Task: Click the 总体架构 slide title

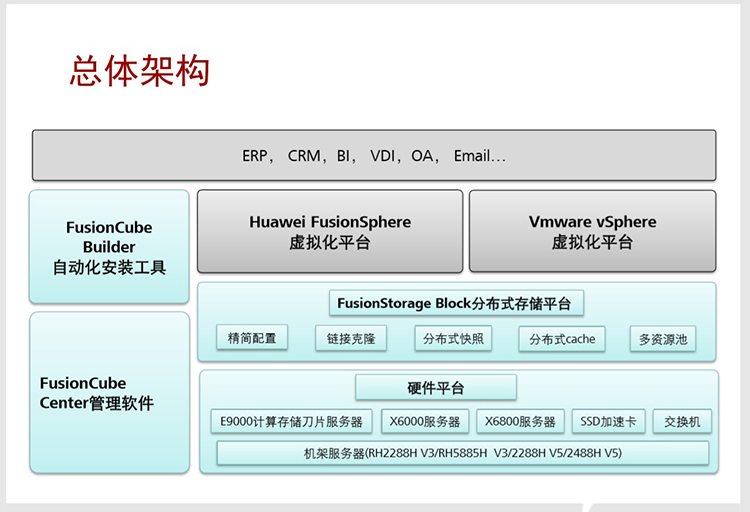Action: tap(140, 71)
